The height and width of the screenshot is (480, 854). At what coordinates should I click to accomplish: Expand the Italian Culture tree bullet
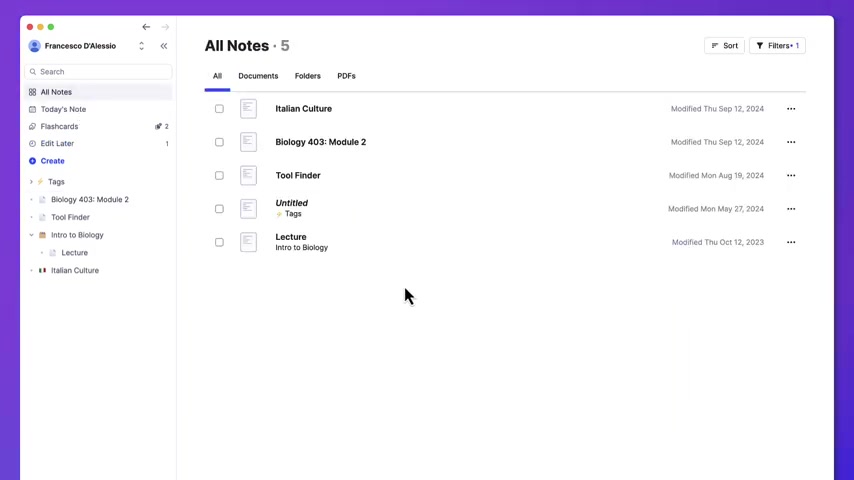(x=31, y=270)
